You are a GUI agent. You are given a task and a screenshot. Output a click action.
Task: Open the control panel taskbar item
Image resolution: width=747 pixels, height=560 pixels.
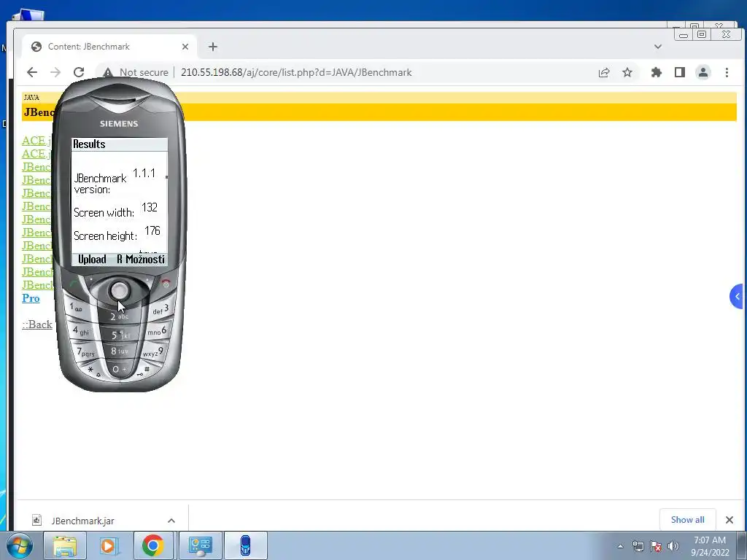point(200,545)
